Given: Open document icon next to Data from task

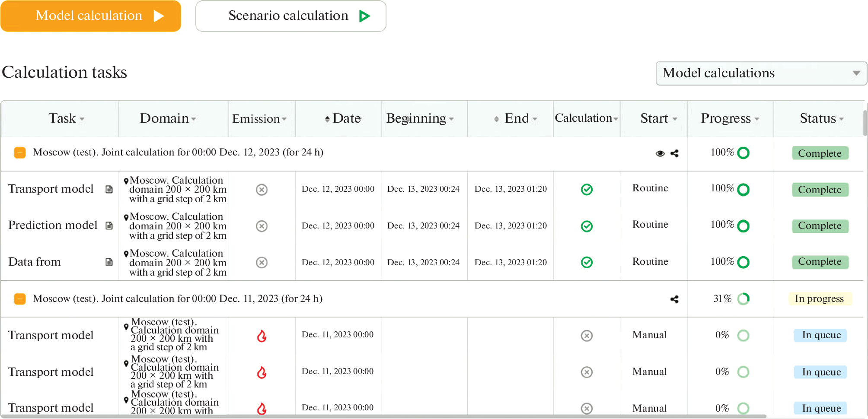Looking at the screenshot, I should click(109, 262).
